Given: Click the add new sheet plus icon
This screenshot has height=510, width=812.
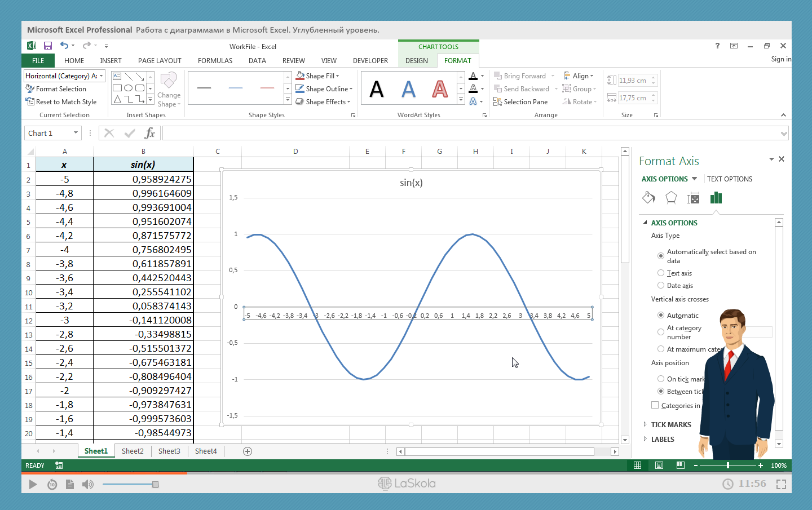Looking at the screenshot, I should pyautogui.click(x=247, y=451).
